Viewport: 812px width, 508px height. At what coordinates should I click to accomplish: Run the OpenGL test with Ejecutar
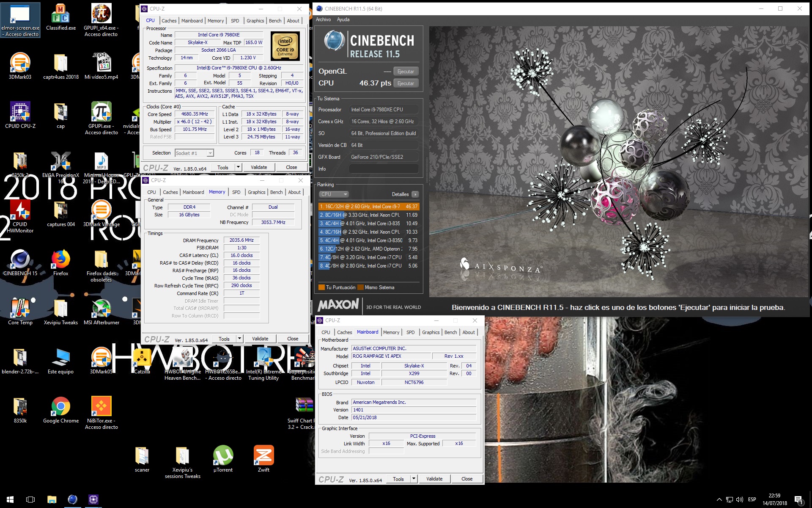(x=406, y=72)
